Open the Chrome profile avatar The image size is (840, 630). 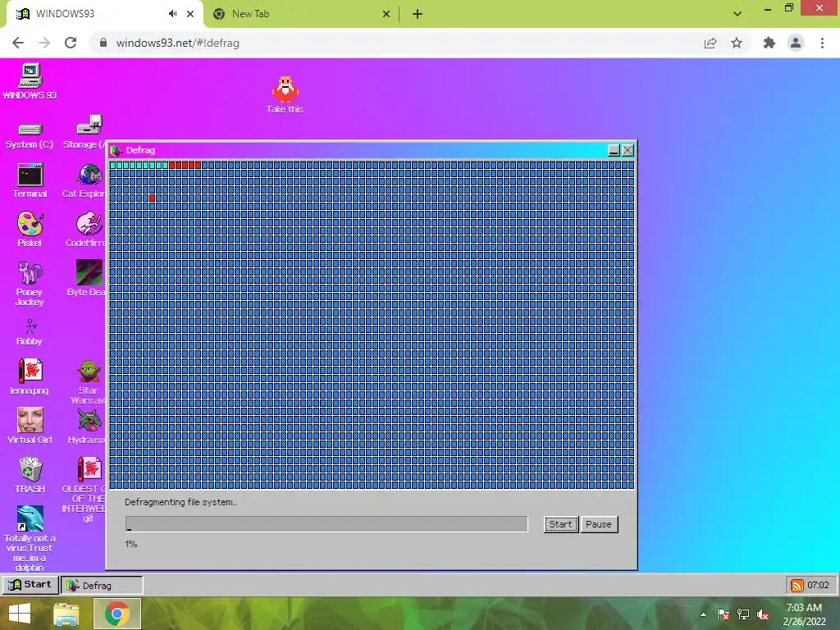click(796, 43)
